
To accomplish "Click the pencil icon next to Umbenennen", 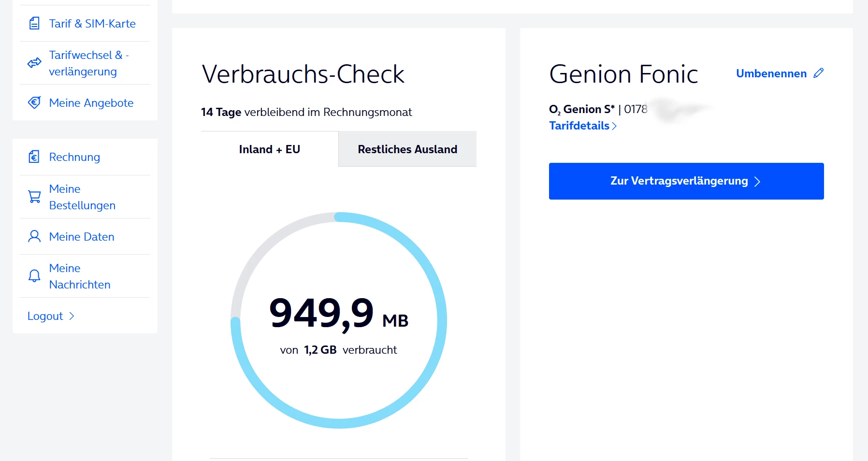I will [818, 73].
